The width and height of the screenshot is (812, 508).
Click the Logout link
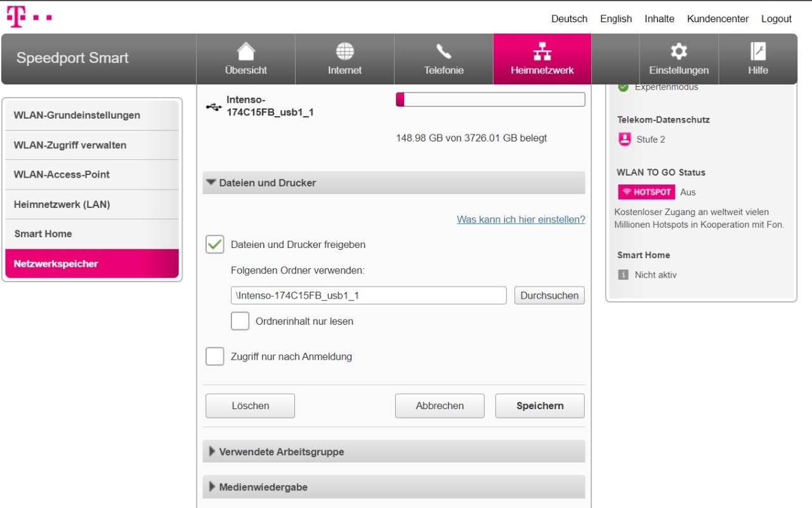tap(776, 19)
